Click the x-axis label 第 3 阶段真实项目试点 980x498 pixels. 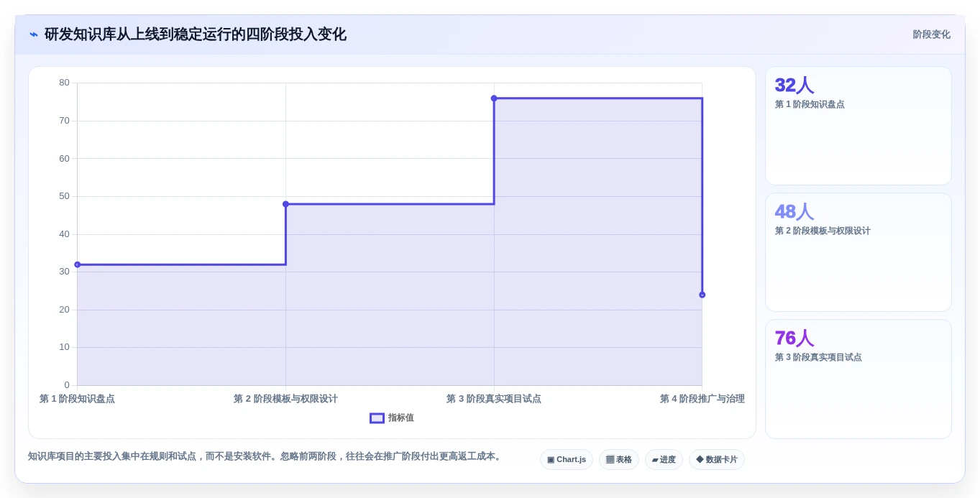point(494,399)
